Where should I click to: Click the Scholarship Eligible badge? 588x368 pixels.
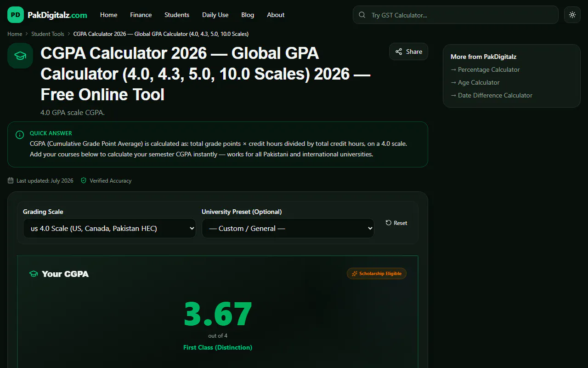[x=377, y=274]
